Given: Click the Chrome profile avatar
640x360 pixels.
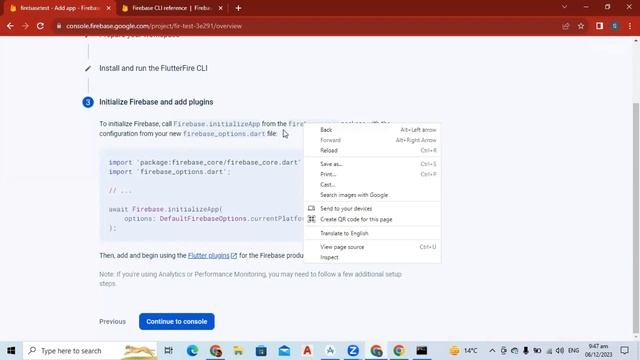Looking at the screenshot, I should [615, 26].
